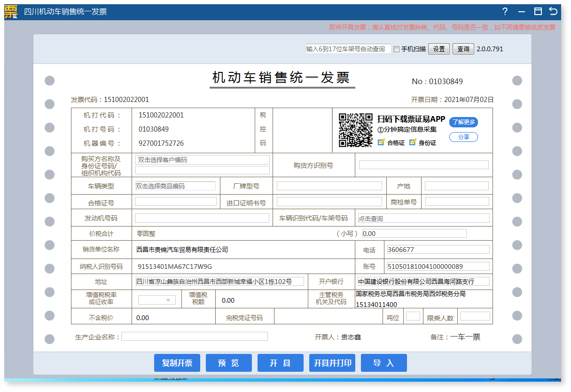Image resolution: width=571 pixels, height=392 pixels.
Task: Click the 电话 field showing 3606677
Action: pyautogui.click(x=438, y=250)
